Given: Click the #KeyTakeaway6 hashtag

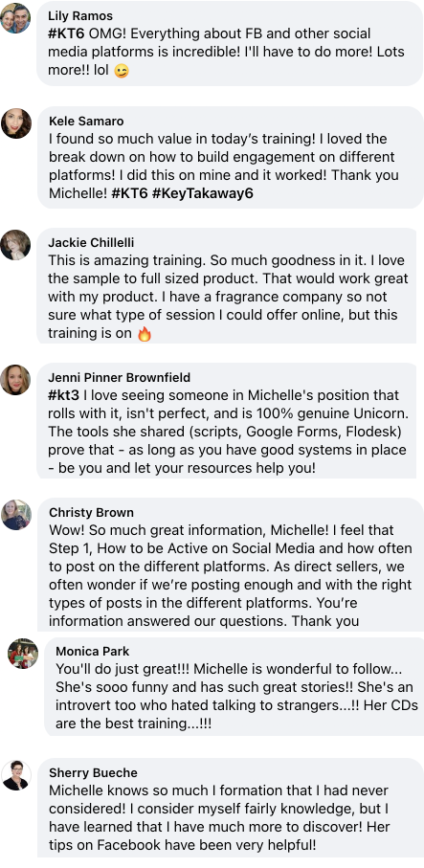Looking at the screenshot, I should pyautogui.click(x=203, y=193).
